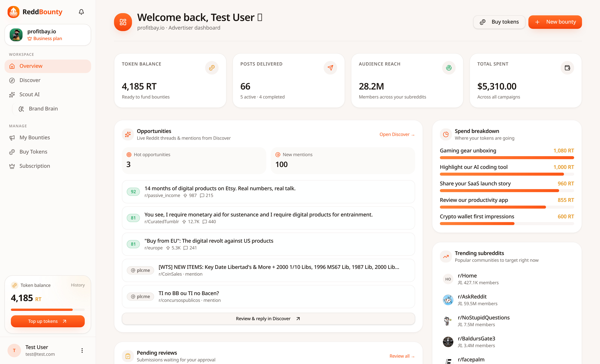Open My Bounties page
The image size is (600, 364).
(48, 138)
